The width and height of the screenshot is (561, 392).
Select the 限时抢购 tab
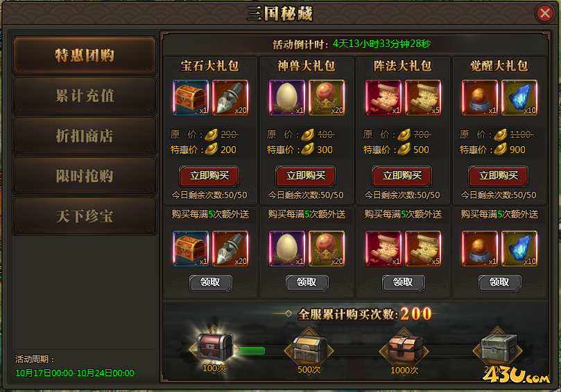click(x=85, y=176)
